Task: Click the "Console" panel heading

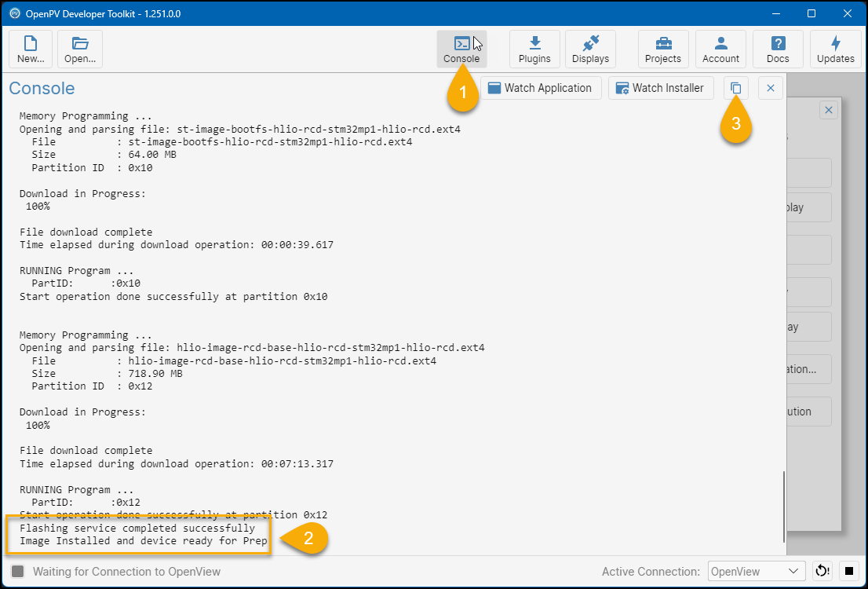Action: pos(42,89)
